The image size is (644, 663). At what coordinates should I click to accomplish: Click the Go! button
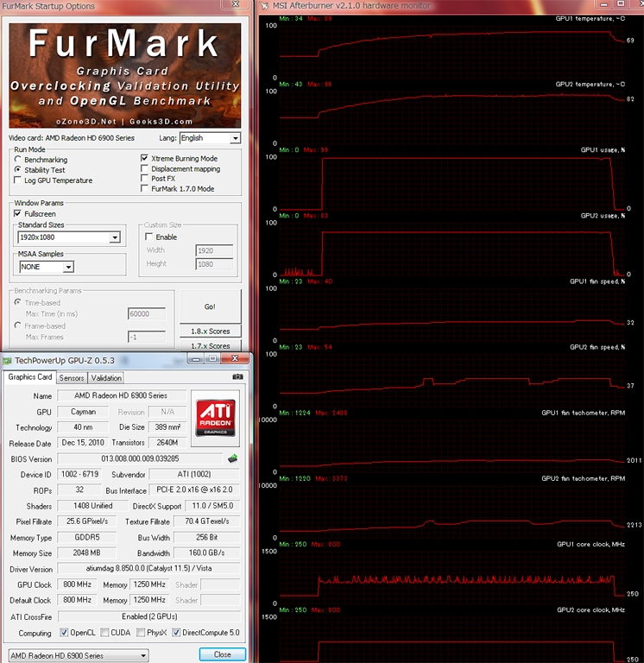click(210, 306)
